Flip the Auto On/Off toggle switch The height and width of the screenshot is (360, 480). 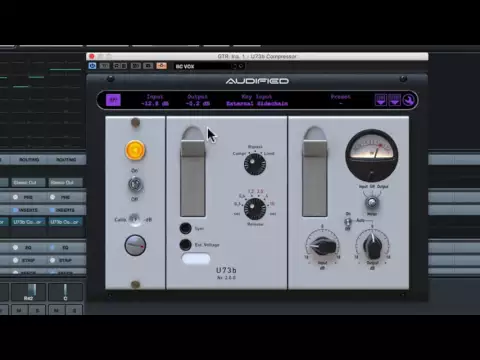[x=348, y=221]
